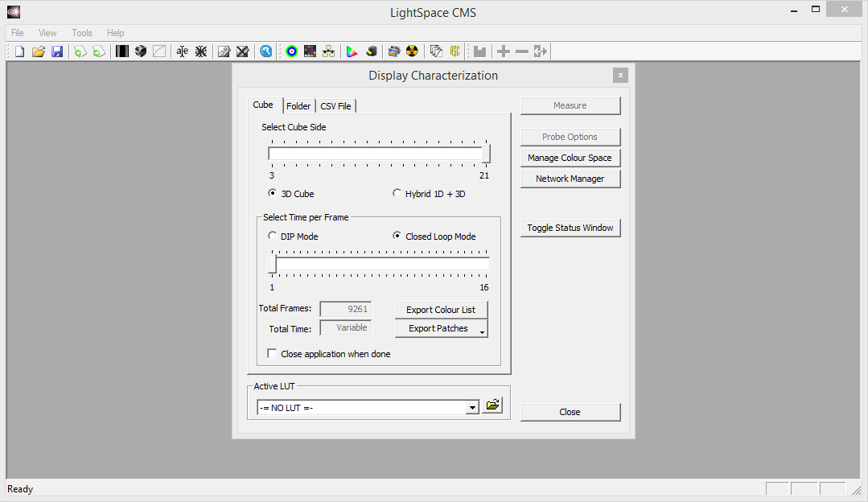
Task: Click the image edit pencil icon
Action: pos(224,51)
